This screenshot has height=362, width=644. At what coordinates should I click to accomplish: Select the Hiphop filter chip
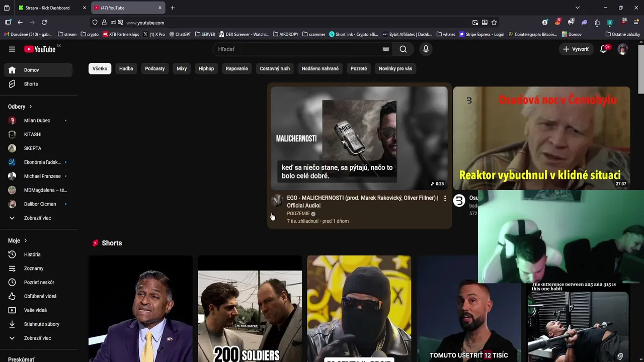[206, 68]
